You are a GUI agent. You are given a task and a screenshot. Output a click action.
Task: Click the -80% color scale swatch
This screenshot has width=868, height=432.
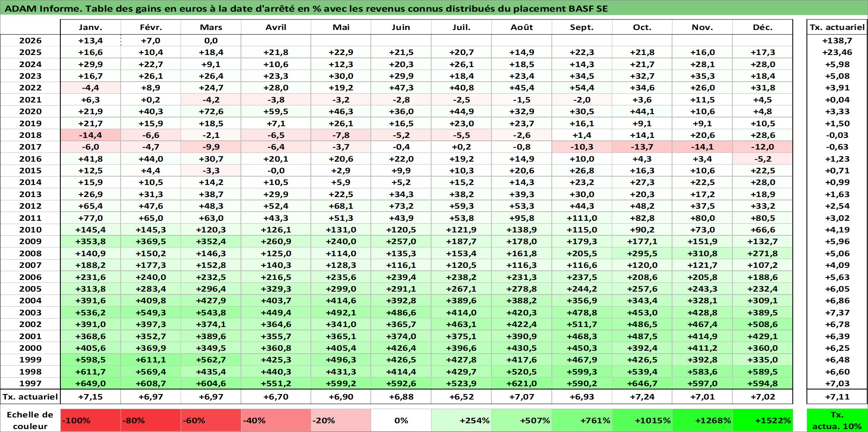pyautogui.click(x=151, y=420)
